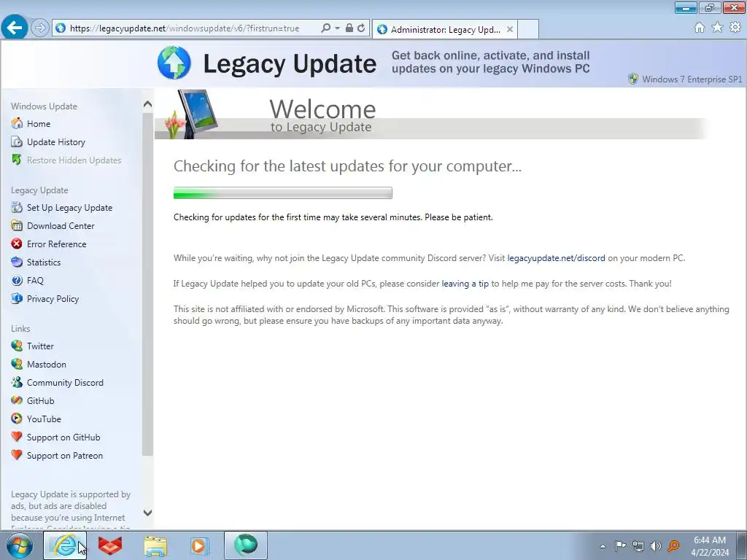The image size is (747, 560).
Task: Click the Community Discord people icon
Action: [17, 382]
